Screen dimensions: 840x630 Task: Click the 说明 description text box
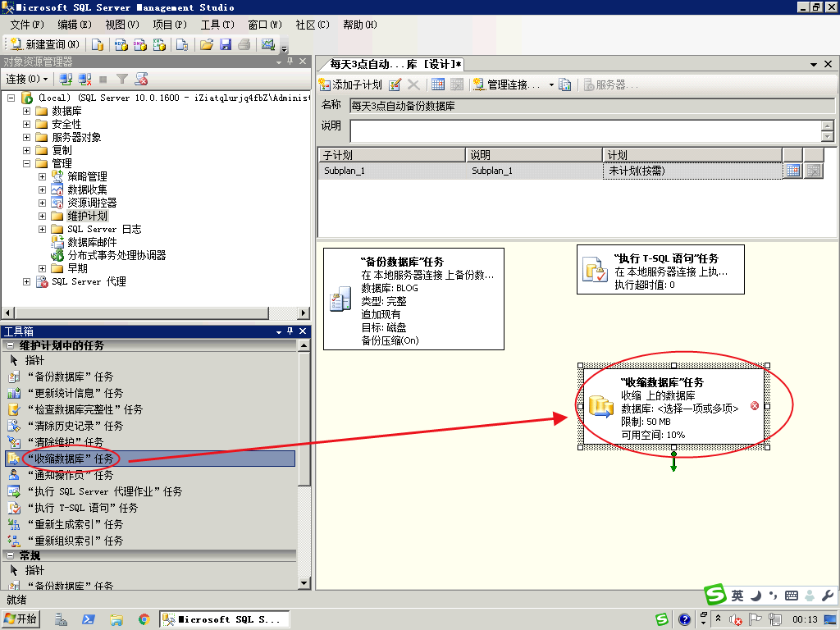(586, 131)
